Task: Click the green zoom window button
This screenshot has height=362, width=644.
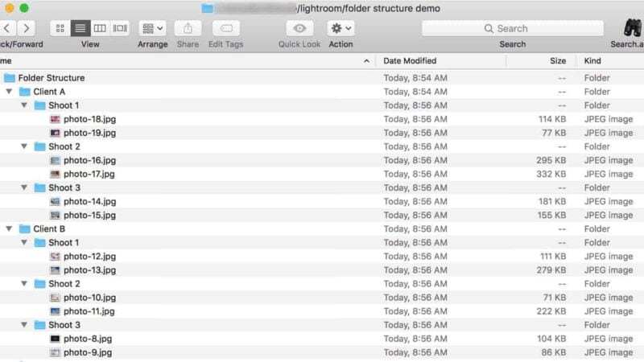Action: coord(24,8)
